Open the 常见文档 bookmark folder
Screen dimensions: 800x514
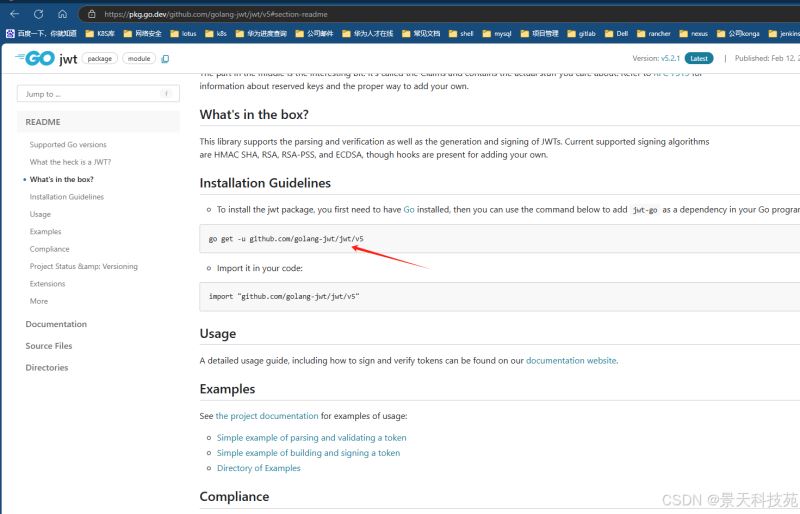(421, 34)
